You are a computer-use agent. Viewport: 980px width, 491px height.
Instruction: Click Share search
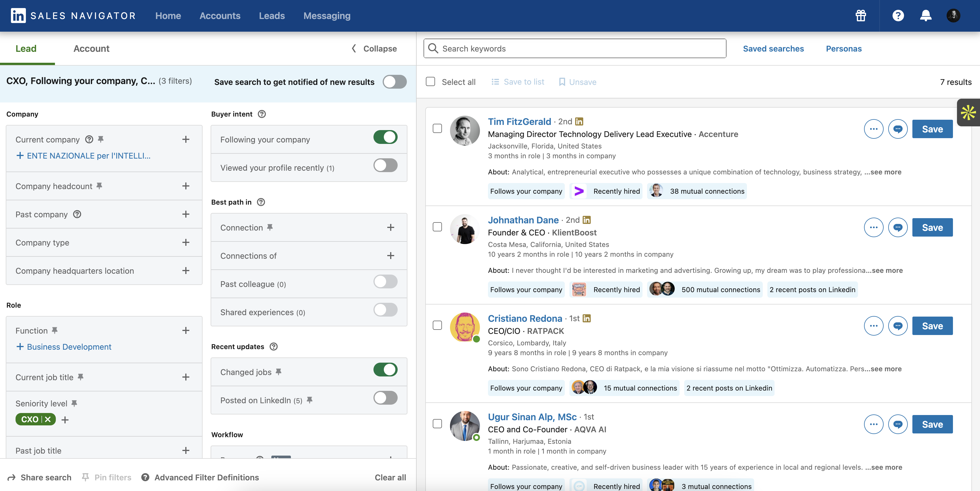point(39,477)
